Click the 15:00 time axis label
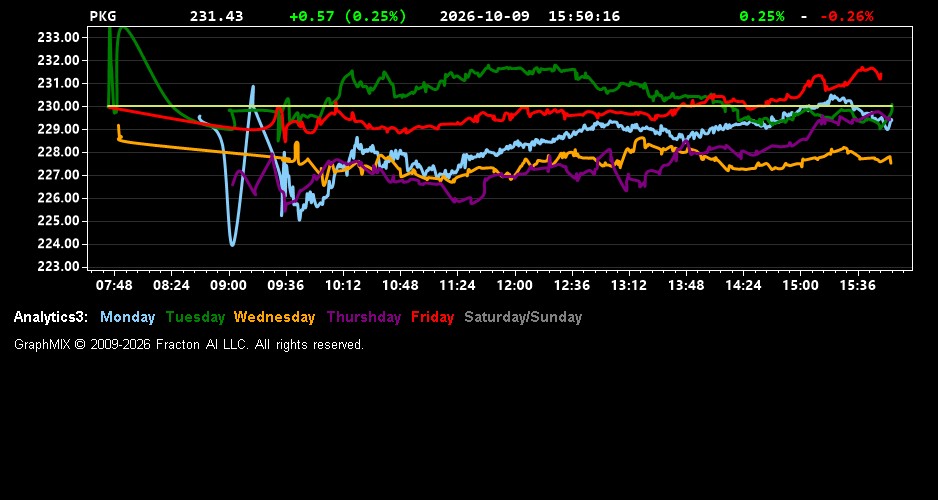Image resolution: width=938 pixels, height=500 pixels. (800, 285)
